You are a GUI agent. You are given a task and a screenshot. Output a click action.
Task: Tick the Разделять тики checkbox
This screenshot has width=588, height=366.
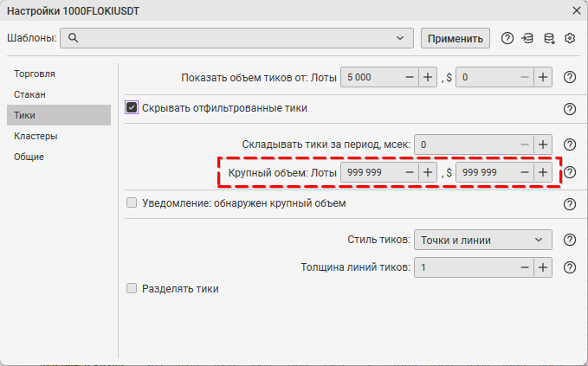pos(132,289)
